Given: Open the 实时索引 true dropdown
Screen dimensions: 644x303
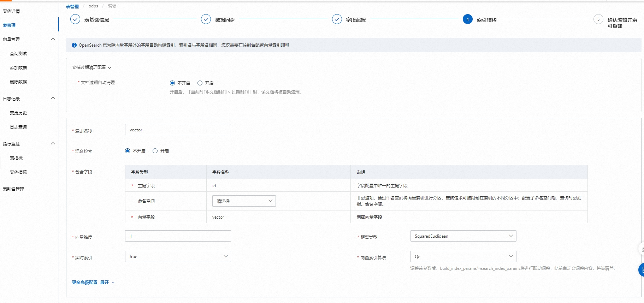Looking at the screenshot, I should tap(178, 256).
